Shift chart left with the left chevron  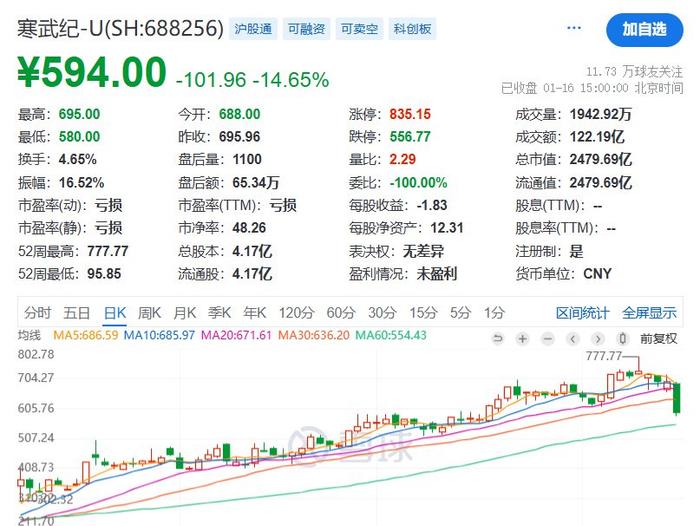tap(573, 339)
